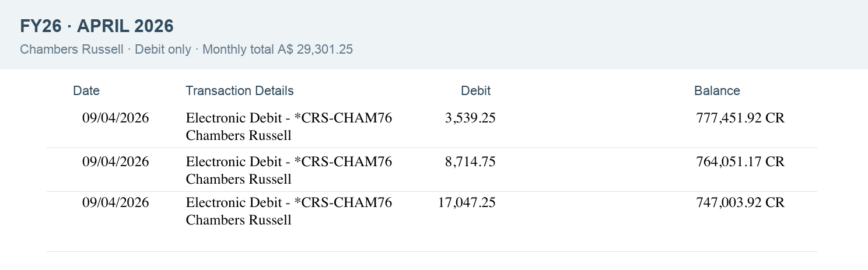Click the 8,714.75 debit amount
The height and width of the screenshot is (270, 868).
(470, 162)
